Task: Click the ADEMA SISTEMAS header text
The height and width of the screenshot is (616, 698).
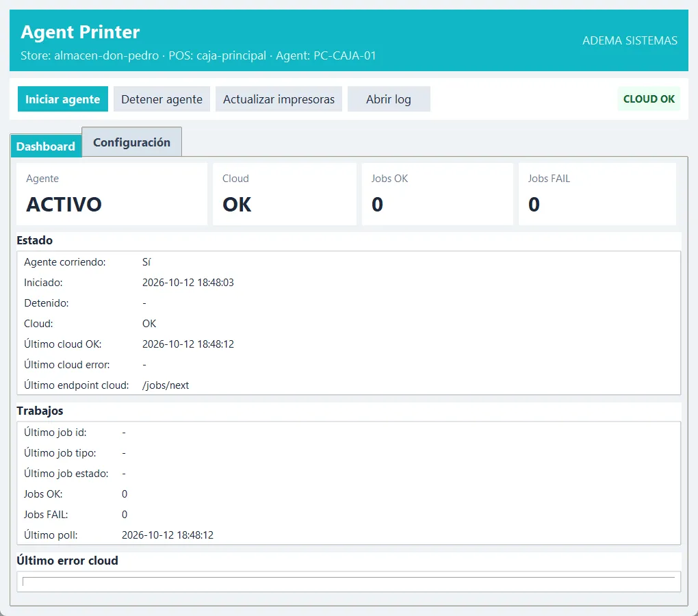Action: (x=630, y=40)
